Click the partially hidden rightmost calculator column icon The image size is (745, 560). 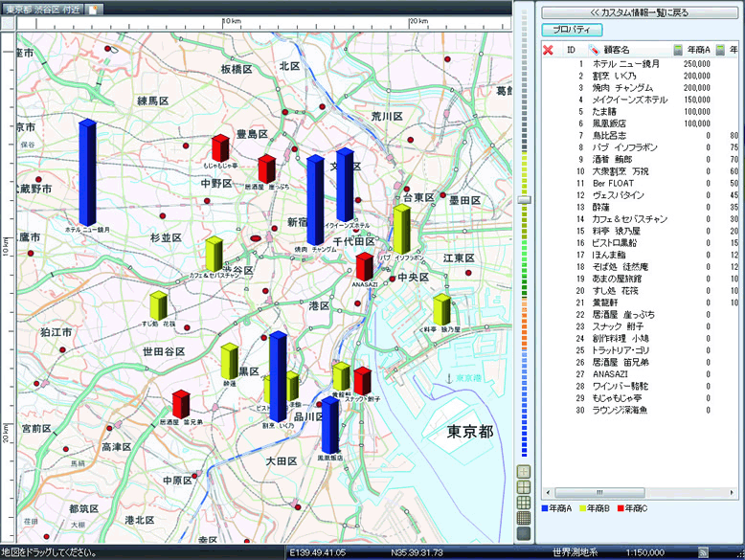point(721,50)
